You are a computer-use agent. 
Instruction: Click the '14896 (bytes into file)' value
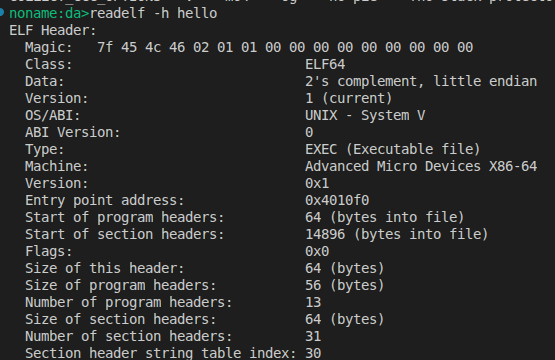[396, 234]
